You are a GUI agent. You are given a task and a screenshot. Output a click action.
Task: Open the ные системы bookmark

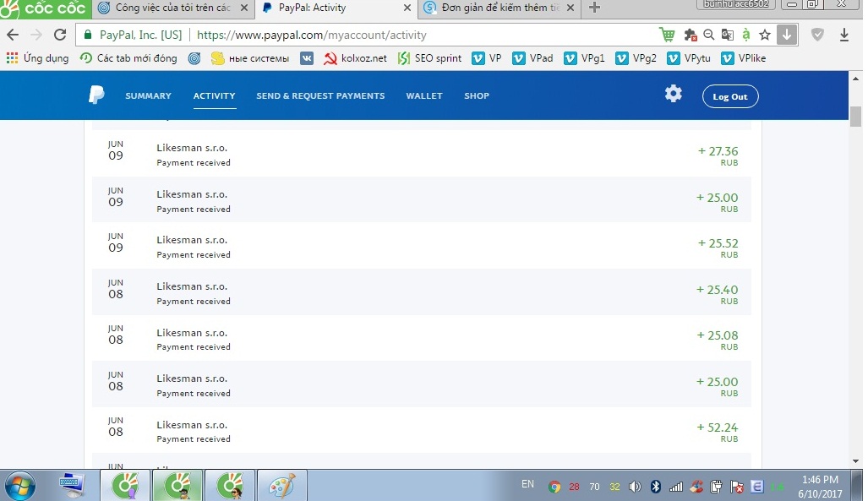250,58
